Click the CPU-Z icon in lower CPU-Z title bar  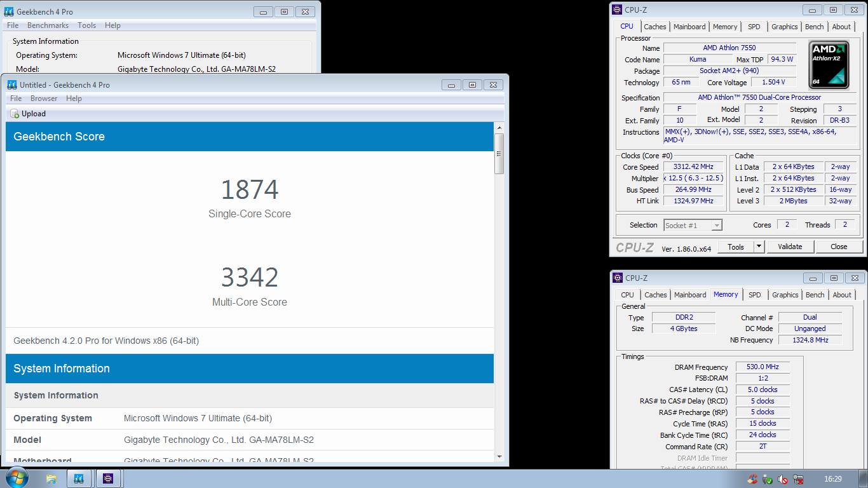coord(617,278)
